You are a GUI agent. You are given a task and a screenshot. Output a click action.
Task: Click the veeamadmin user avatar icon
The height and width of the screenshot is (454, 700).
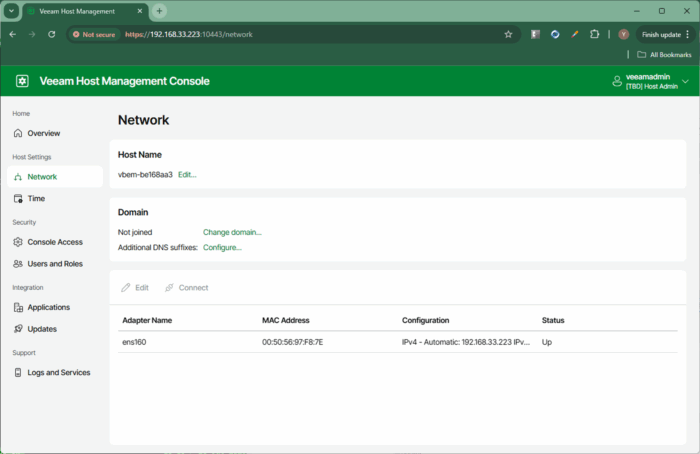tap(617, 81)
